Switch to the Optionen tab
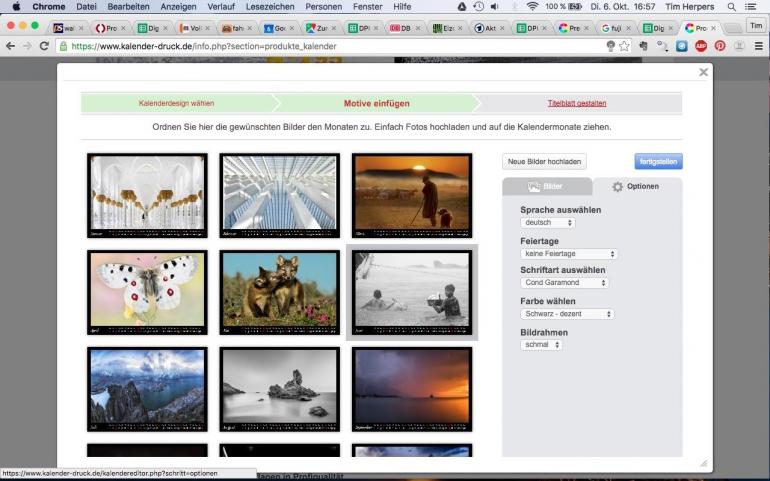This screenshot has width=770, height=481. (636, 186)
